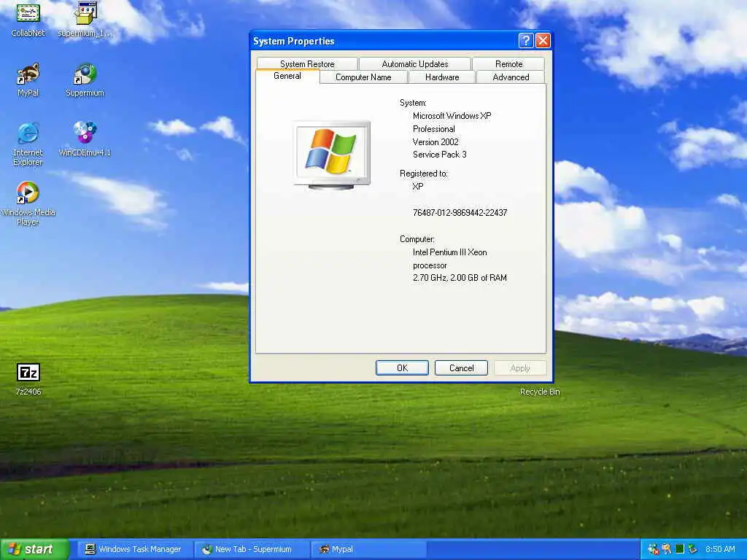The height and width of the screenshot is (560, 747).
Task: Click the 'Computer:' heading label
Action: [417, 239]
